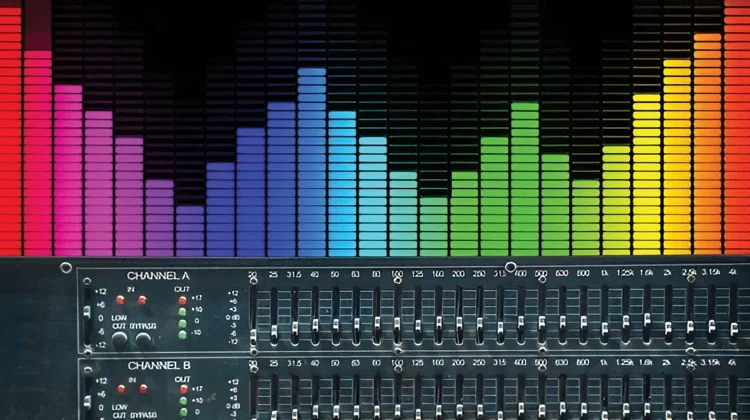The image size is (750, 420).
Task: Toggle Channel A LOW CUT knob
Action: pos(119,340)
